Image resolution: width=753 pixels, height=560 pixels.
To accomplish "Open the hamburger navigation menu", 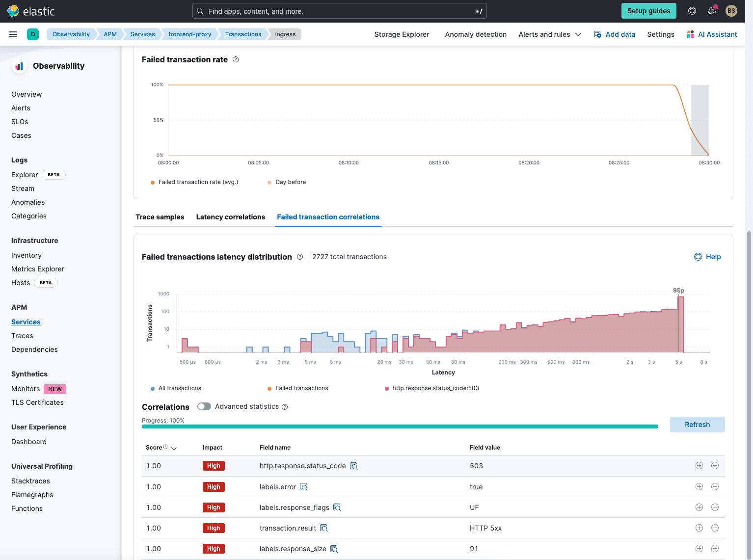I will (13, 34).
